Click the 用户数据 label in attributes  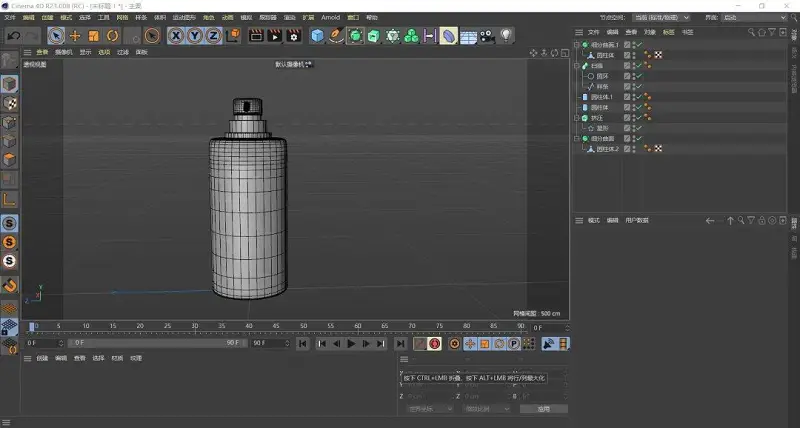coord(637,220)
